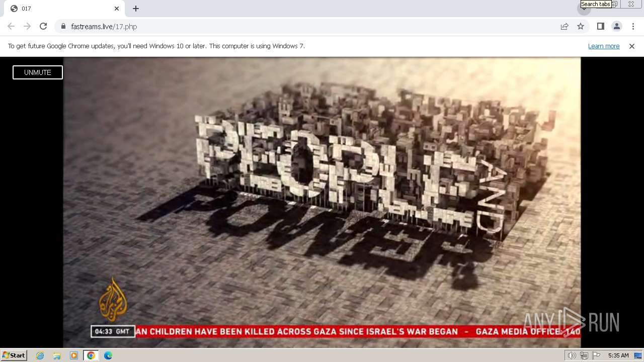Launch Internet Explorer from the taskbar
This screenshot has height=362, width=644.
[40, 355]
